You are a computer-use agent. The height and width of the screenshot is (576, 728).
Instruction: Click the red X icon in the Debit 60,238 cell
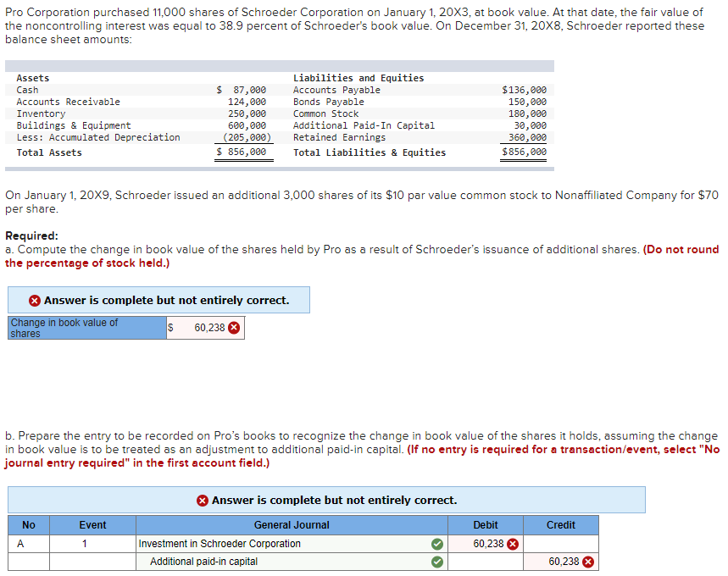(x=513, y=544)
